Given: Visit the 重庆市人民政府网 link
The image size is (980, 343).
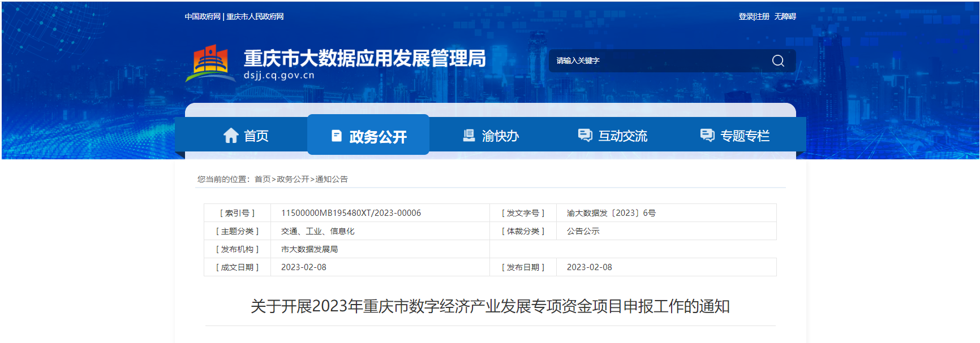Looking at the screenshot, I should (255, 17).
